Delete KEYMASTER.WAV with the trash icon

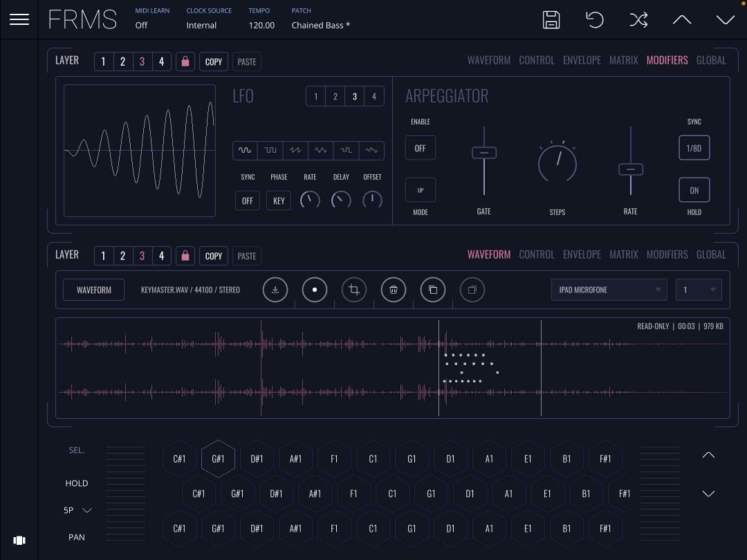(x=394, y=290)
